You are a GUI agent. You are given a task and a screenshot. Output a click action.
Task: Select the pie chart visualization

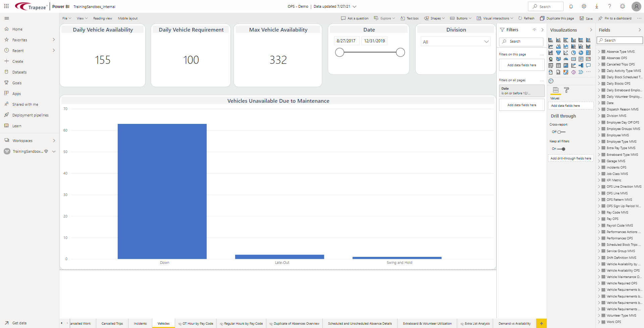point(574,53)
